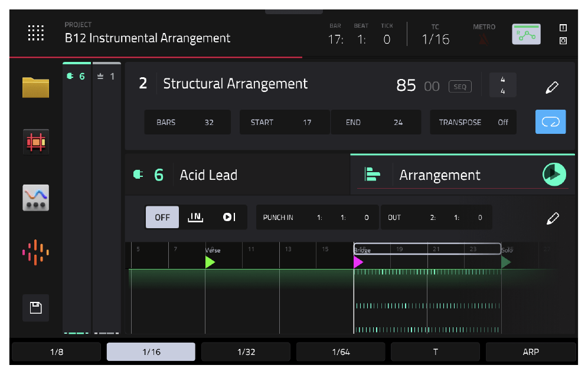Click the save disk icon

[35, 308]
